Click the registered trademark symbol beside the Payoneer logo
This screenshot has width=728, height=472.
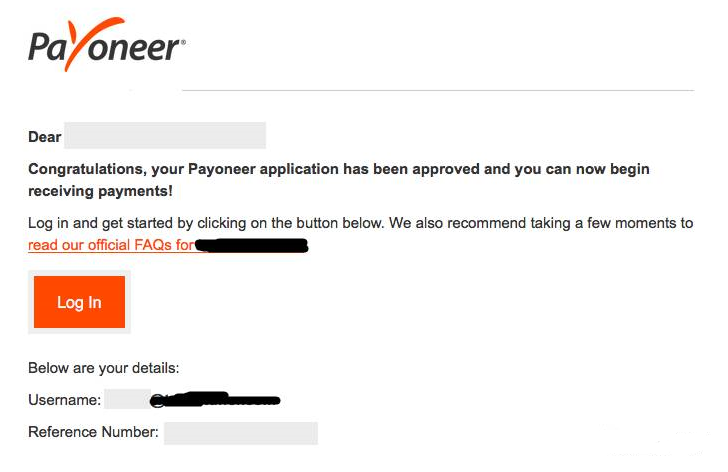183,42
